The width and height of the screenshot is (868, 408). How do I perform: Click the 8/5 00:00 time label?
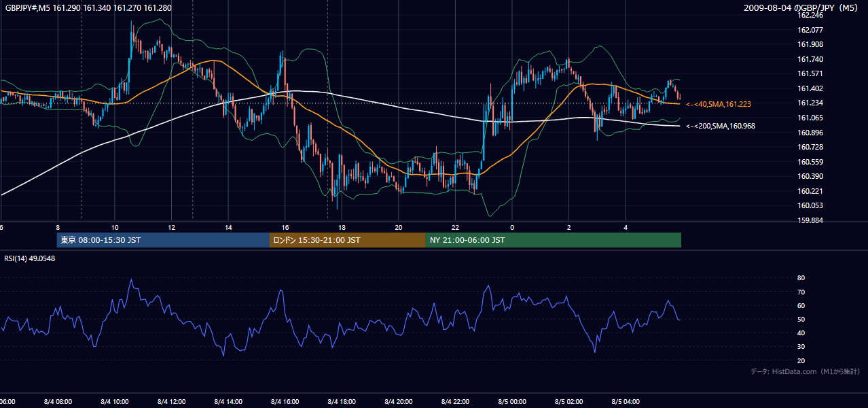(x=512, y=402)
